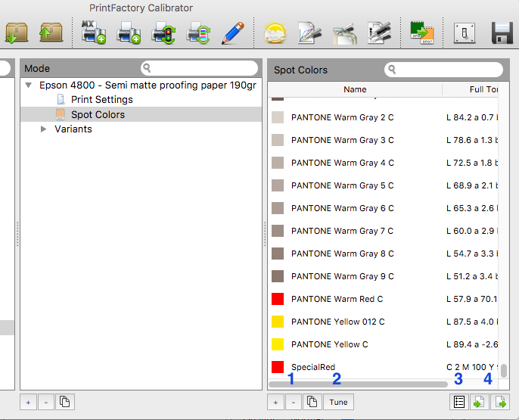Select PANTONE Warm Gray 4 C row
519x420 pixels.
click(x=383, y=163)
